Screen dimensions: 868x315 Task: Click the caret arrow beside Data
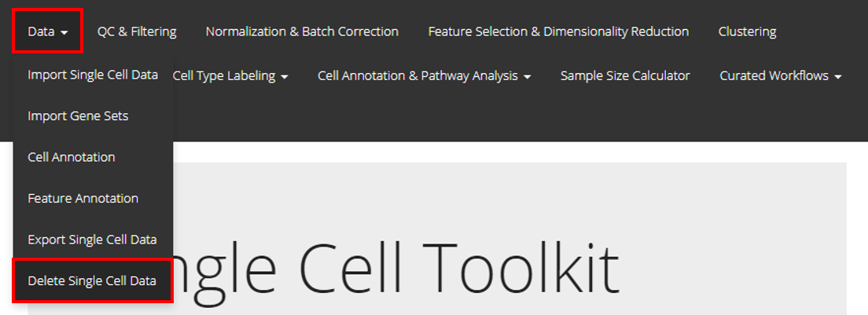(x=64, y=32)
